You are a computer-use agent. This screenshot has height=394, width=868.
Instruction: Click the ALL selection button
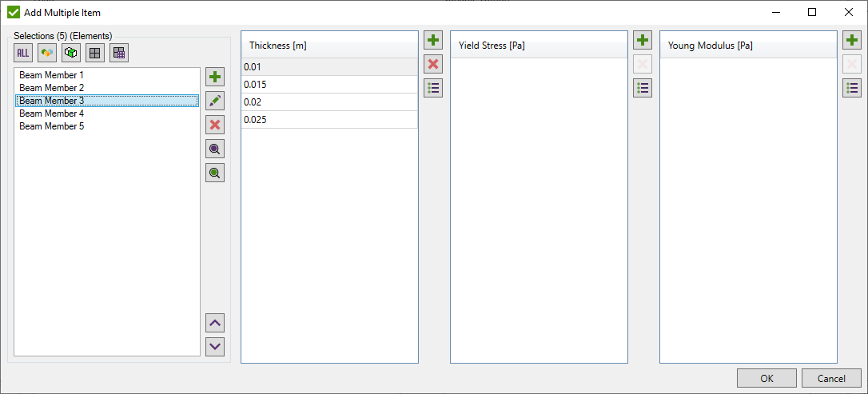click(x=23, y=53)
